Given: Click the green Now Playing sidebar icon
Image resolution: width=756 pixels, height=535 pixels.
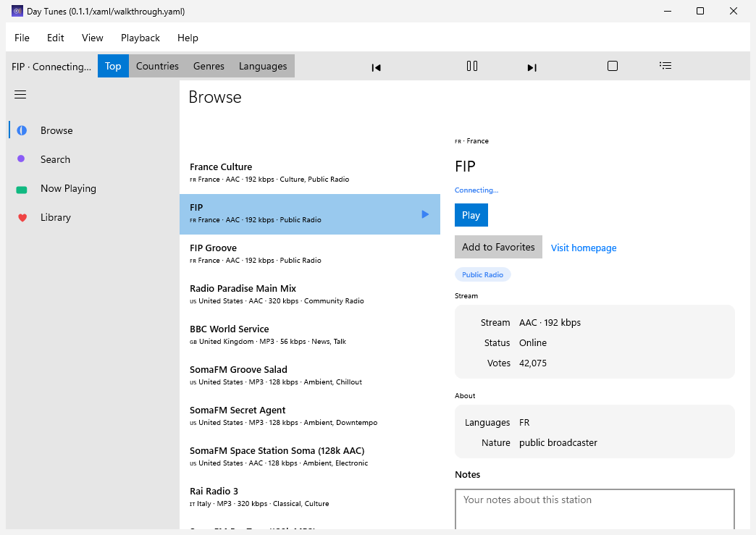Looking at the screenshot, I should 22,190.
